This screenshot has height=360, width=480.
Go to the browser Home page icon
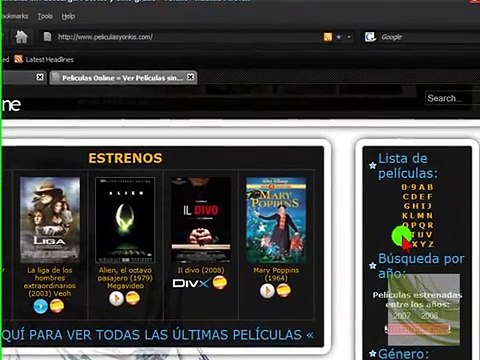pos(21,37)
